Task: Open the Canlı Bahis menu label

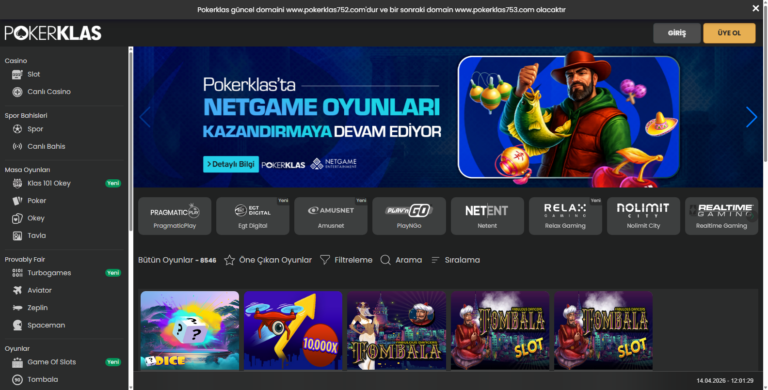Action: point(46,146)
